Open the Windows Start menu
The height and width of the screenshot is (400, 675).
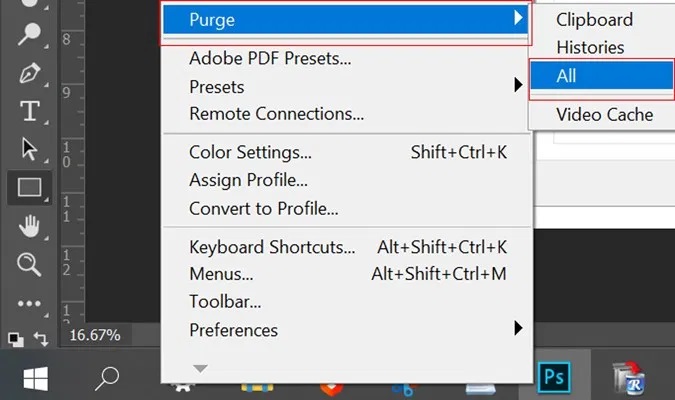click(36, 378)
